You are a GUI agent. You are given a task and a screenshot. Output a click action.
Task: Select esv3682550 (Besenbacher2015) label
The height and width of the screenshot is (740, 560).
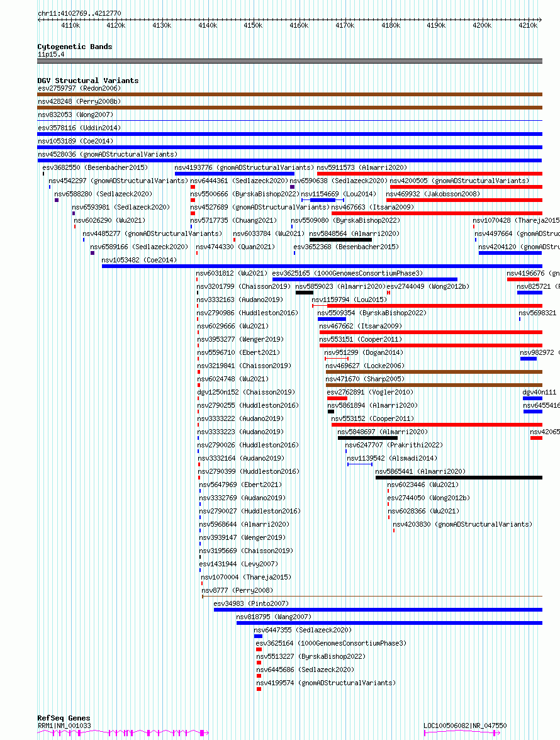click(95, 167)
